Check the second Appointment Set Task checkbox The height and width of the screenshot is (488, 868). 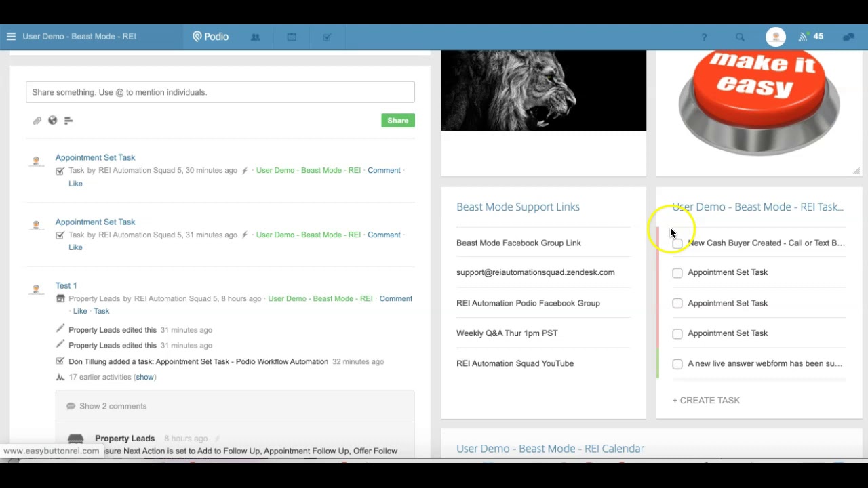677,303
